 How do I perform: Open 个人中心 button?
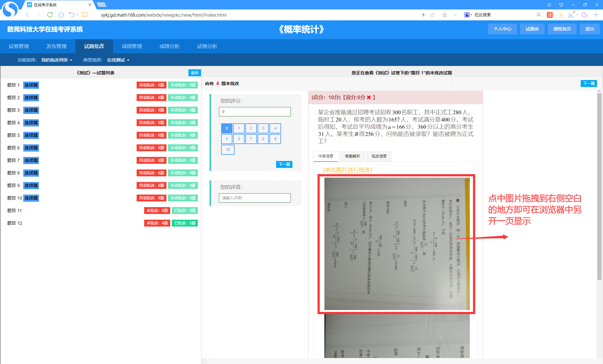(502, 29)
